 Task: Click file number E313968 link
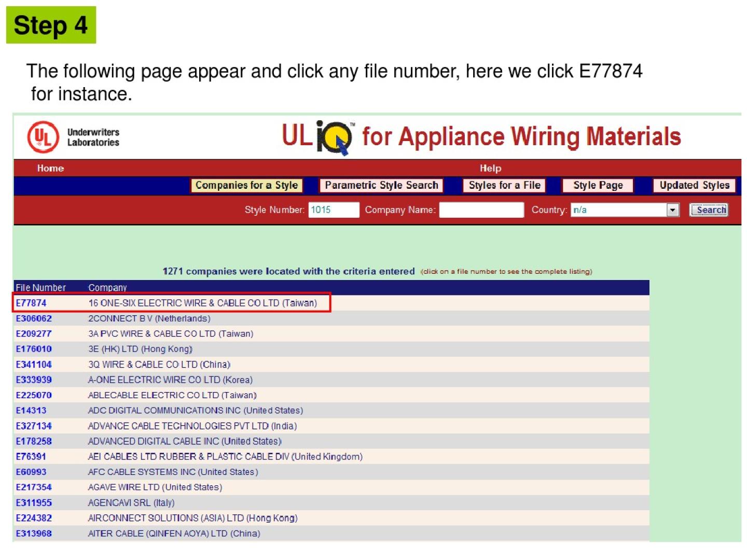(x=34, y=534)
